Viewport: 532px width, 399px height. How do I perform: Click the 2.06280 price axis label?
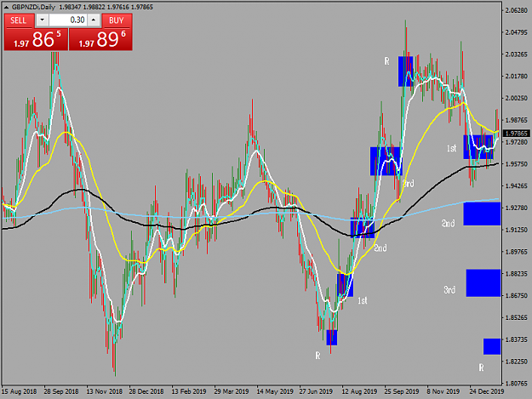tap(516, 10)
